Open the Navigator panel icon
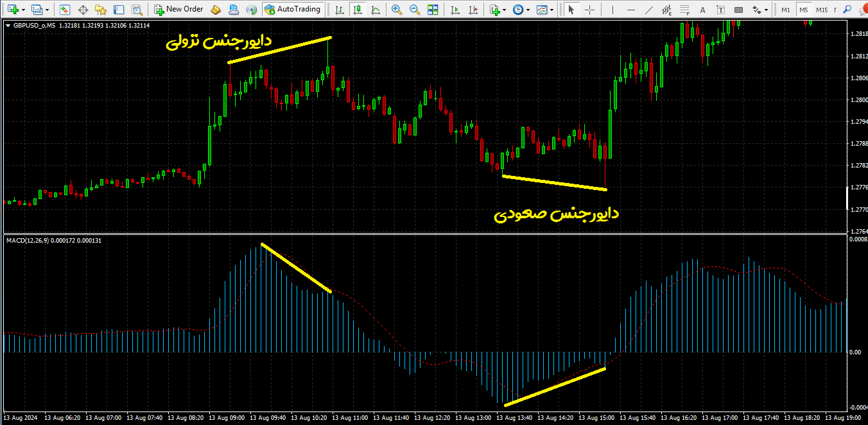The width and height of the screenshot is (868, 425). (101, 10)
